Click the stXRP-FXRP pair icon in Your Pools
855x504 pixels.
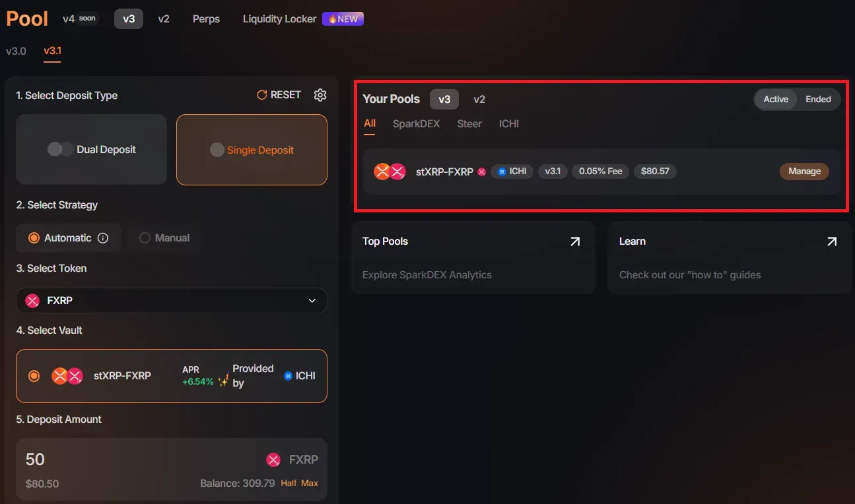point(390,172)
